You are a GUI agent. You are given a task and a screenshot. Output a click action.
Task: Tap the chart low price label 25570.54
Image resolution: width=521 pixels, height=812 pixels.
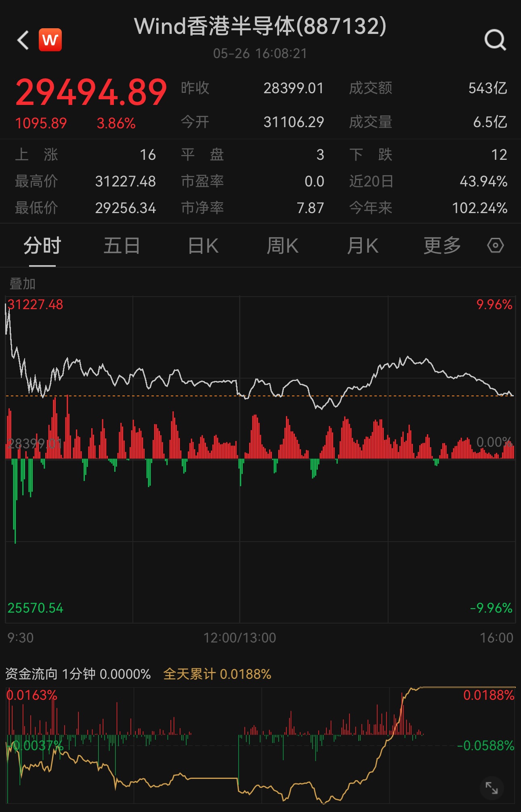(x=36, y=608)
